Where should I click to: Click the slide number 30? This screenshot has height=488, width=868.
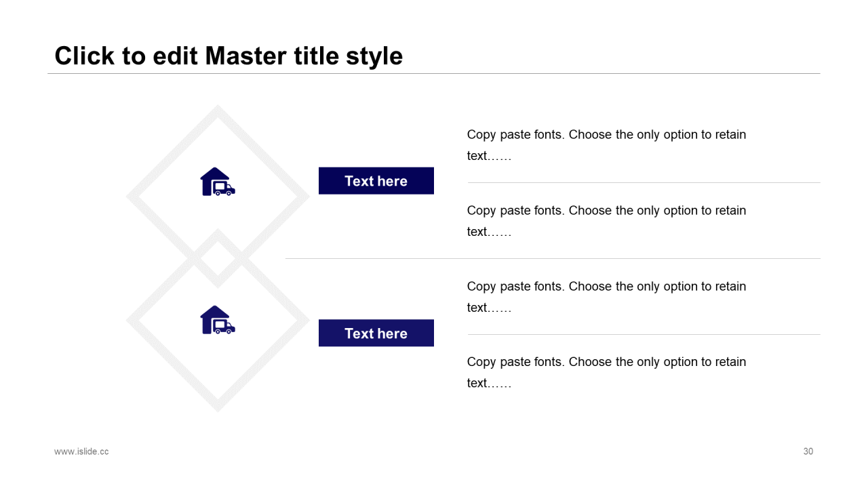pyautogui.click(x=808, y=451)
